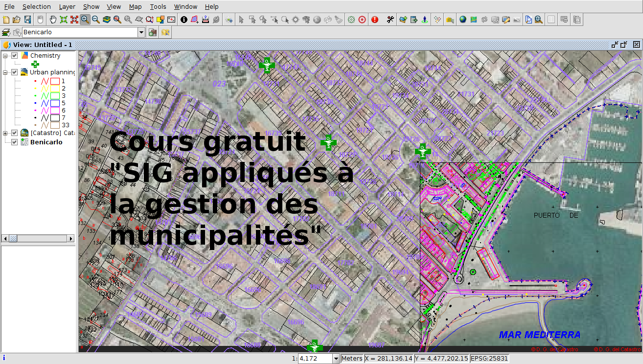This screenshot has height=364, width=643.
Task: Click the green Full extent zoom icon
Action: 64,20
